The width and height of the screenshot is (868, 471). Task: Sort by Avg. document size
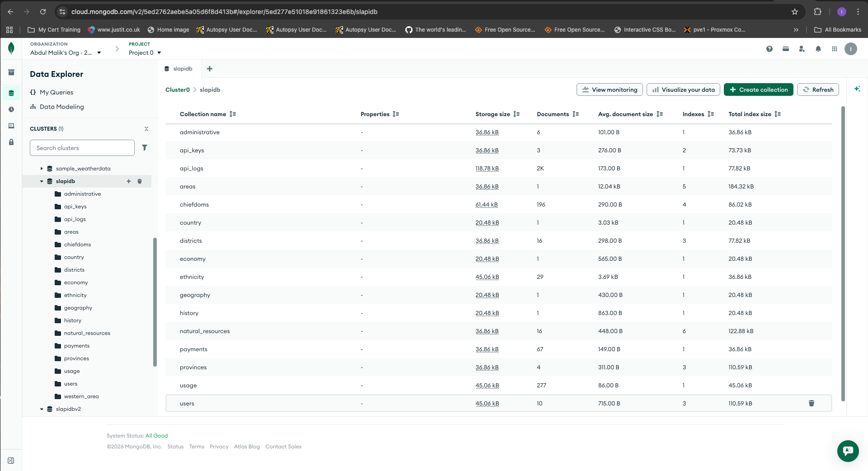point(660,114)
